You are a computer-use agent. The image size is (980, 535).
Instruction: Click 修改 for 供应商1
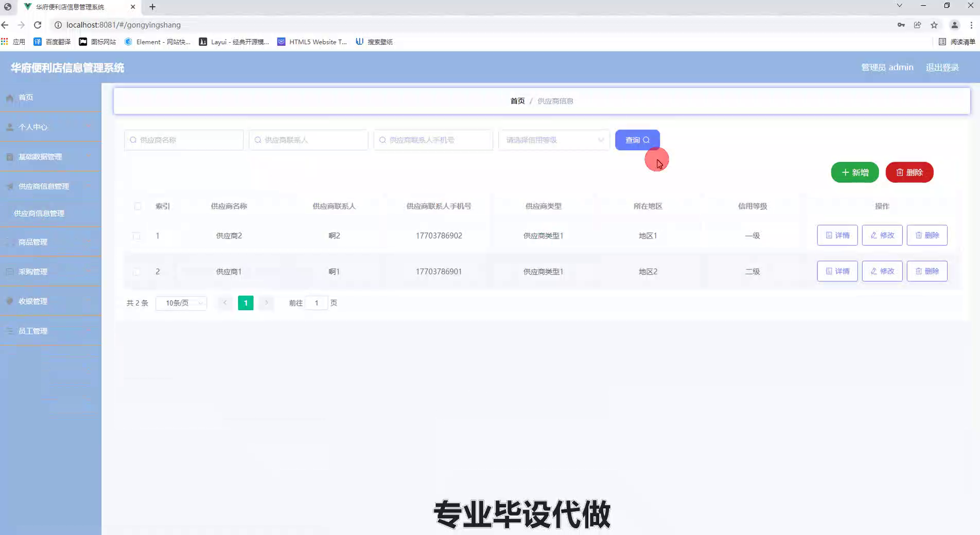(x=882, y=271)
